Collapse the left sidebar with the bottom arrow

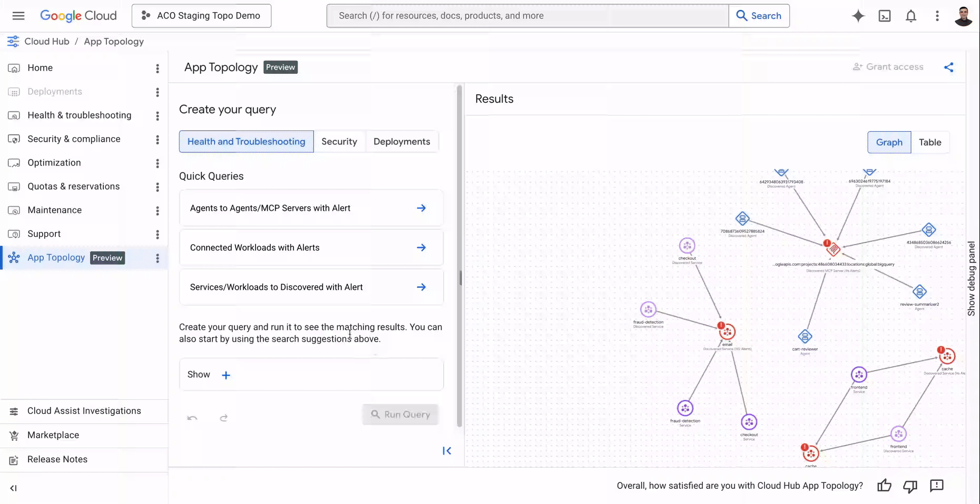click(13, 488)
